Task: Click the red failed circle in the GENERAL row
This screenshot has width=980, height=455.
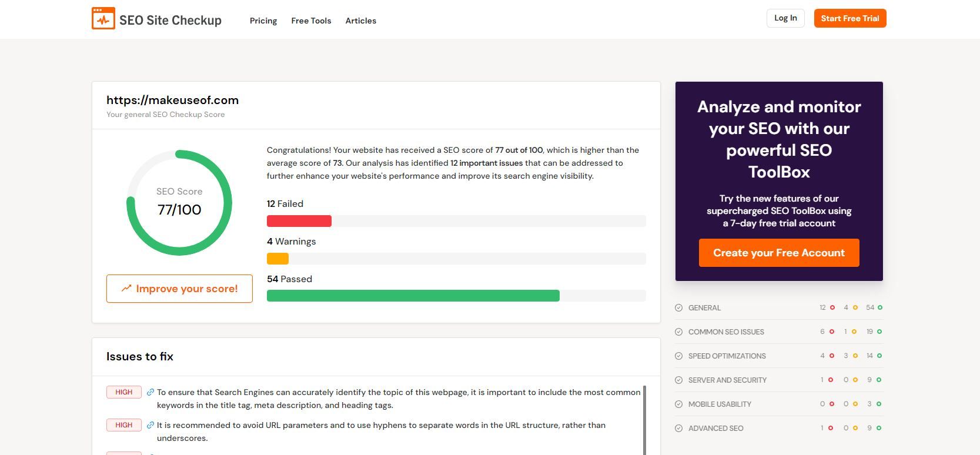Action: tap(832, 307)
